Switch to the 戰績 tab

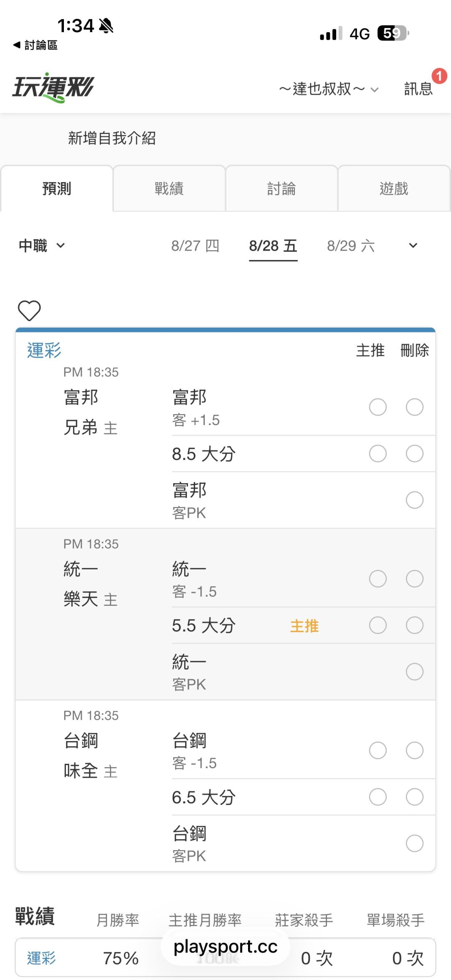coord(169,188)
